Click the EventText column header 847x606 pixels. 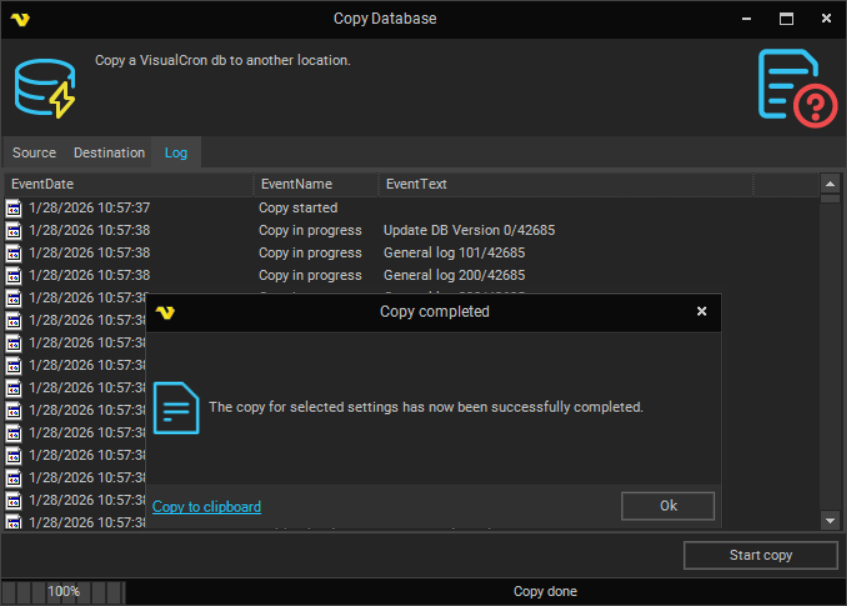click(565, 184)
